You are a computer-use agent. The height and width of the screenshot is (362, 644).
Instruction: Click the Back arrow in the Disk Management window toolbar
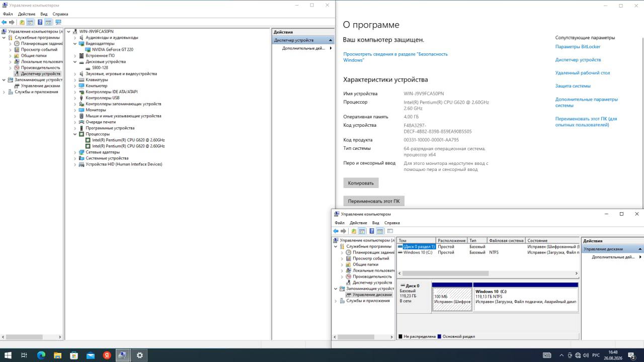point(336,231)
